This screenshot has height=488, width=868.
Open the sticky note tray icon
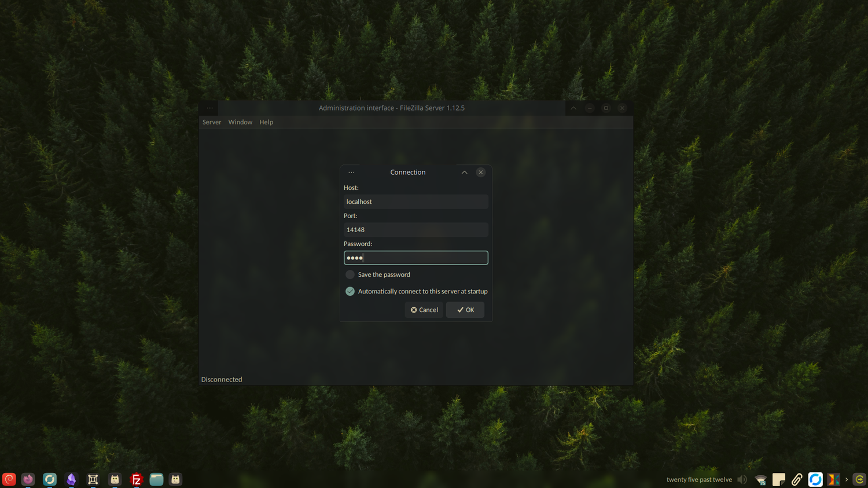pos(779,479)
